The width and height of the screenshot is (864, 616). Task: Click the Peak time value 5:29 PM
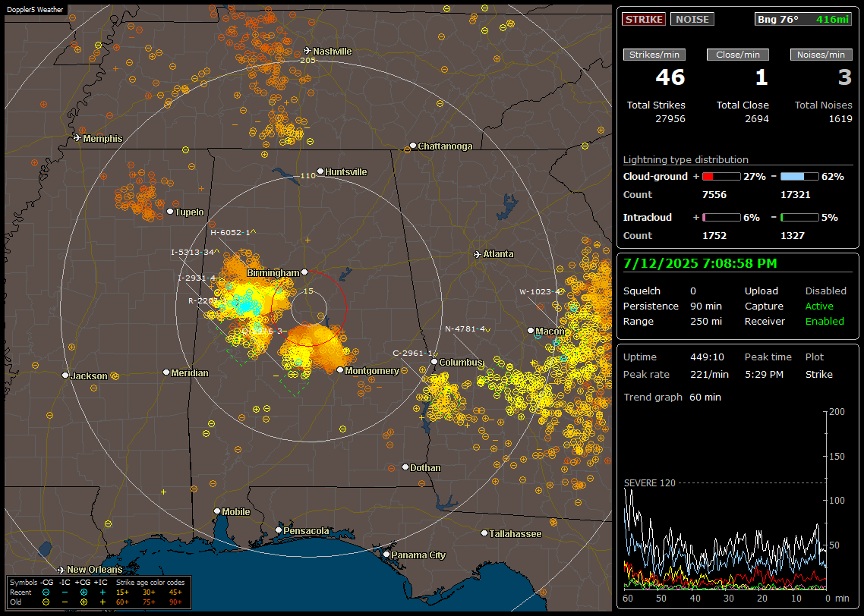(x=764, y=374)
